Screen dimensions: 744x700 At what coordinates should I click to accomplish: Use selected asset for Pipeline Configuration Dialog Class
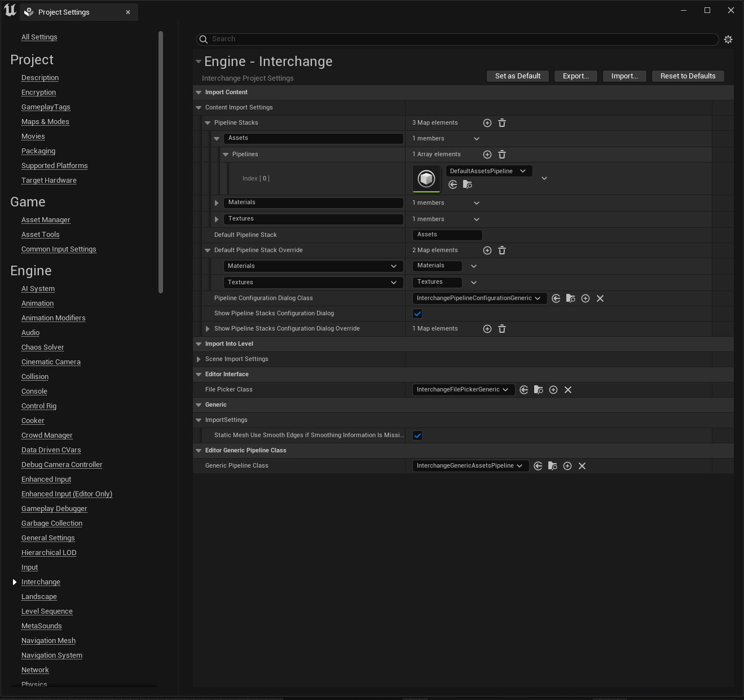click(x=556, y=298)
